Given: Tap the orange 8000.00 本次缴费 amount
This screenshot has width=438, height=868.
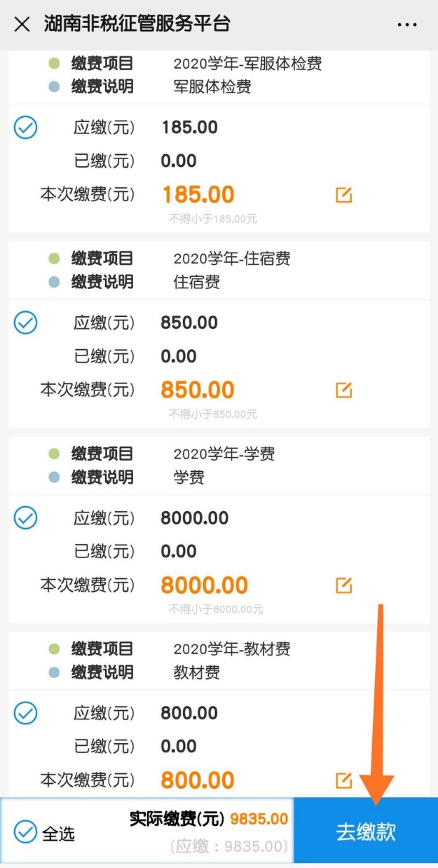Looking at the screenshot, I should point(204,585).
